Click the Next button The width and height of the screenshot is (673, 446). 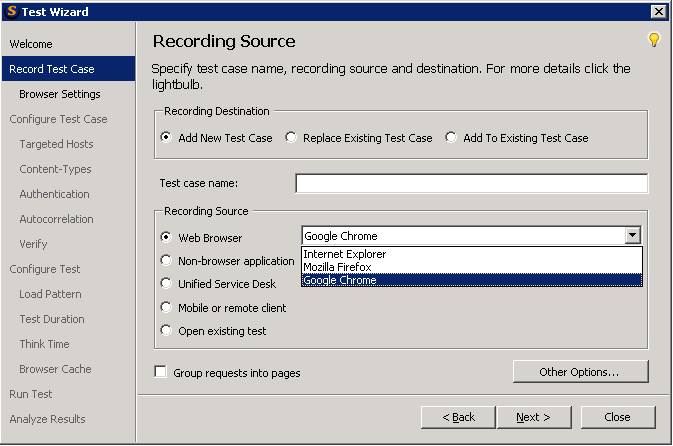[x=532, y=417]
